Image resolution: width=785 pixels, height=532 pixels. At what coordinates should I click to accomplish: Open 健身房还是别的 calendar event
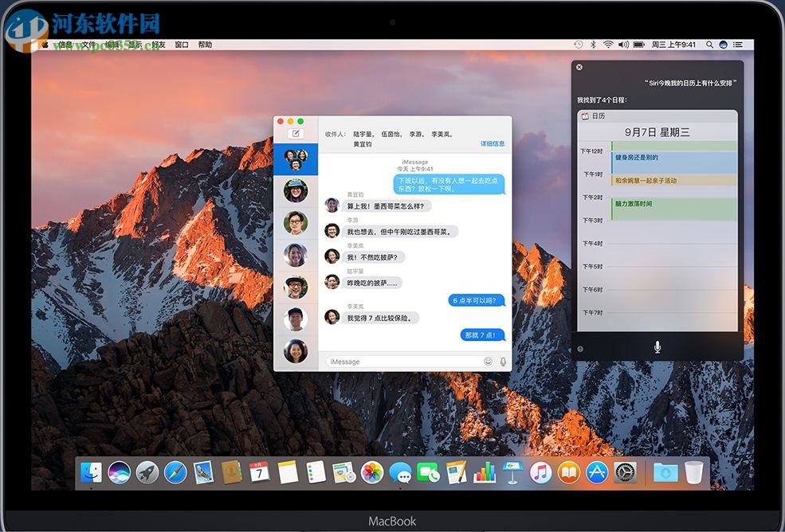click(674, 162)
